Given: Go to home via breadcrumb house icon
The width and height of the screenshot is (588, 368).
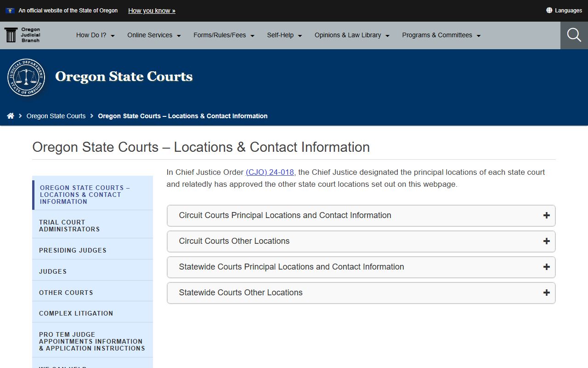Looking at the screenshot, I should point(11,116).
